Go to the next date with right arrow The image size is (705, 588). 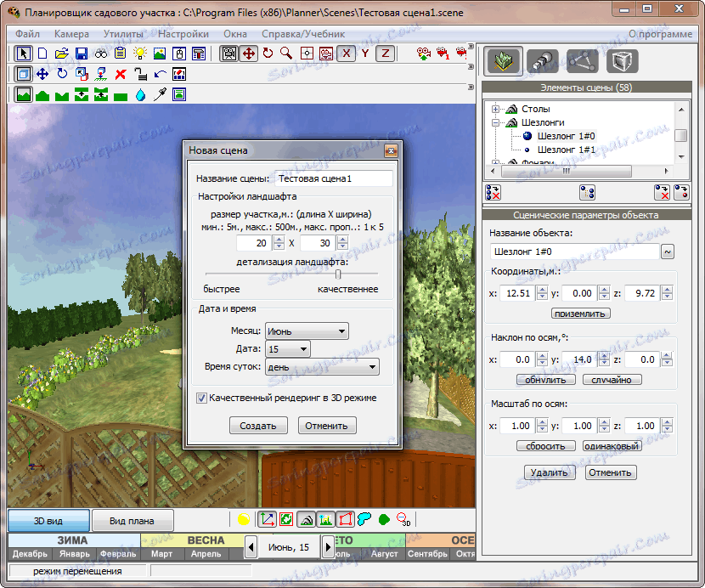(x=328, y=547)
